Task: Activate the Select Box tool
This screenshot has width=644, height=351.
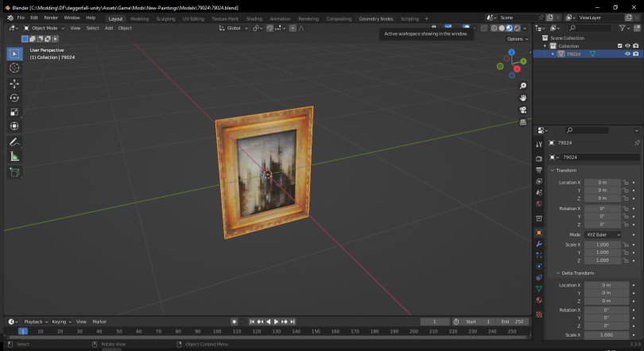Action: tap(14, 54)
